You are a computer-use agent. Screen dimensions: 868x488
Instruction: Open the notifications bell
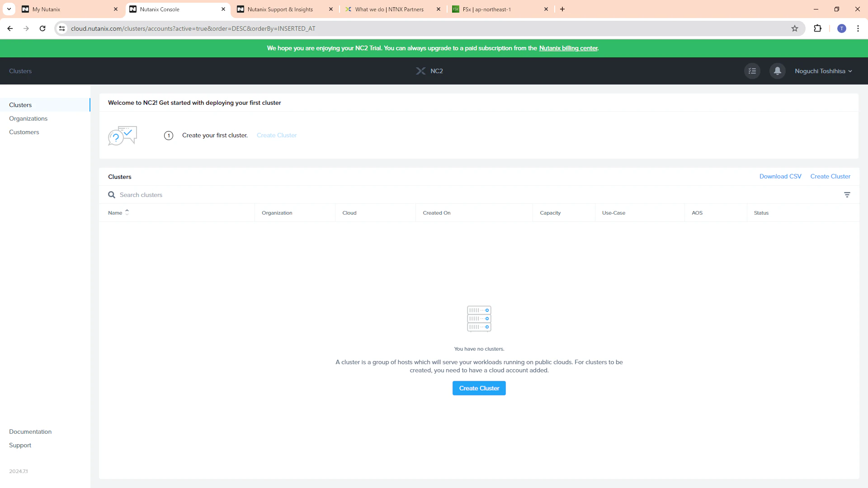coord(778,71)
